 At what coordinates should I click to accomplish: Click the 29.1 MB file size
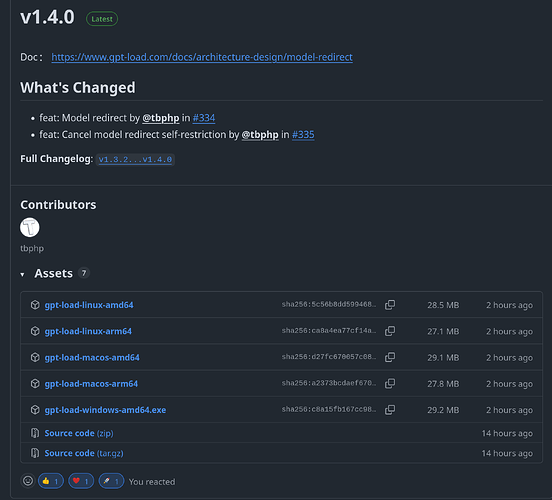pyautogui.click(x=443, y=358)
